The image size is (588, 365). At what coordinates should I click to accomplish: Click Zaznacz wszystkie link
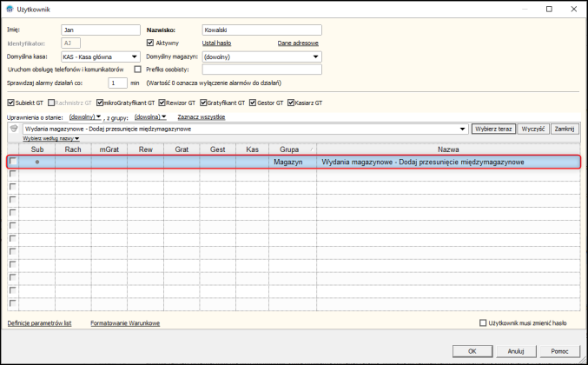[x=202, y=117]
